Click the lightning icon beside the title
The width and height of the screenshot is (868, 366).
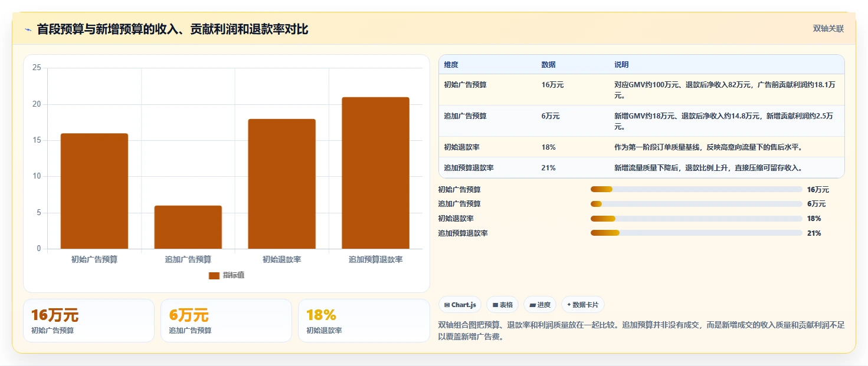point(28,29)
